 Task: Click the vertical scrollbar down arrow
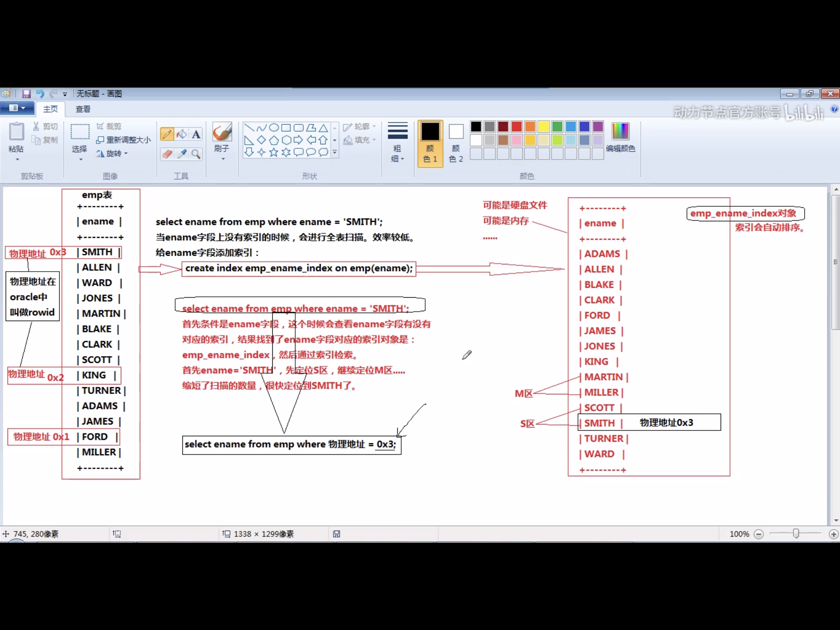(836, 521)
